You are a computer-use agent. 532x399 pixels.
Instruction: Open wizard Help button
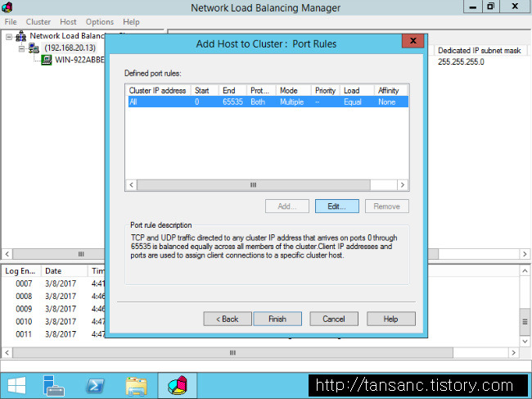391,319
